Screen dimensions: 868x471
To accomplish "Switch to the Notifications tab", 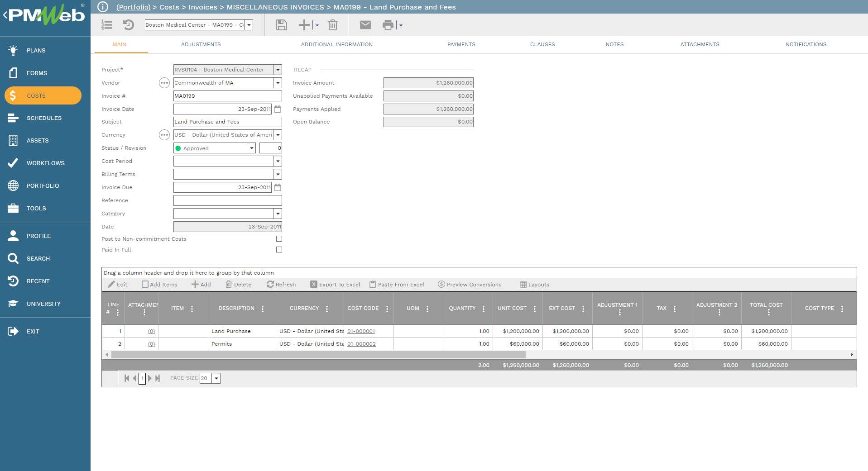I will [x=806, y=44].
